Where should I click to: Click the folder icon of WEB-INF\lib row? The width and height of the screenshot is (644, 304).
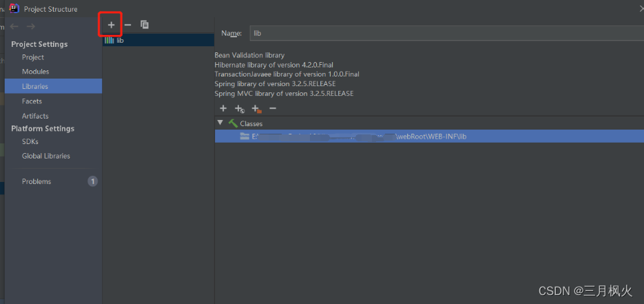pyautogui.click(x=245, y=136)
